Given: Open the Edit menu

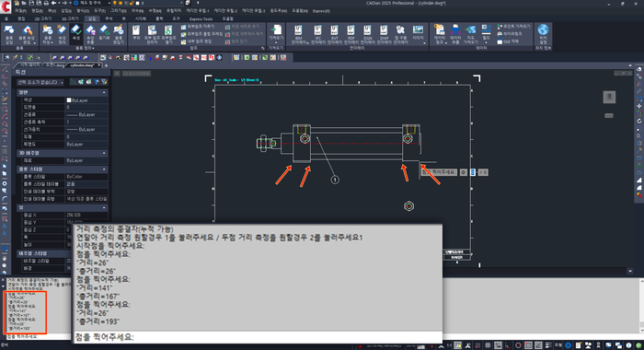Looking at the screenshot, I should click(38, 11).
